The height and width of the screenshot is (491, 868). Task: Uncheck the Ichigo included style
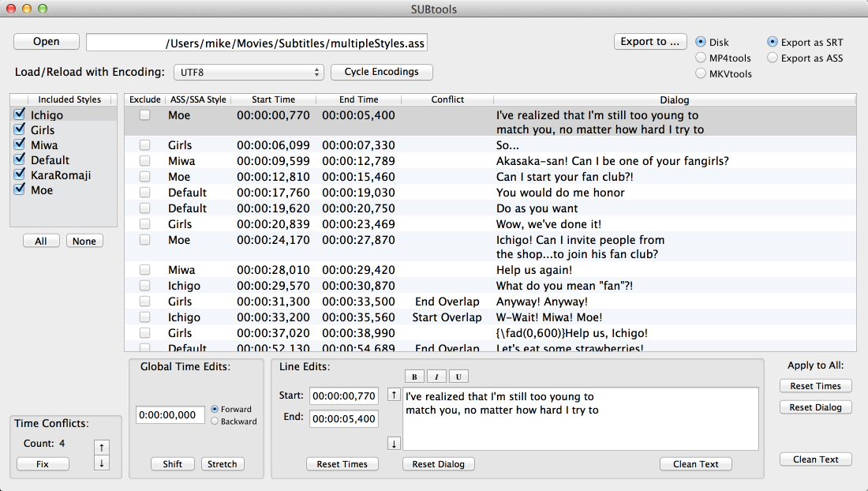pyautogui.click(x=20, y=115)
